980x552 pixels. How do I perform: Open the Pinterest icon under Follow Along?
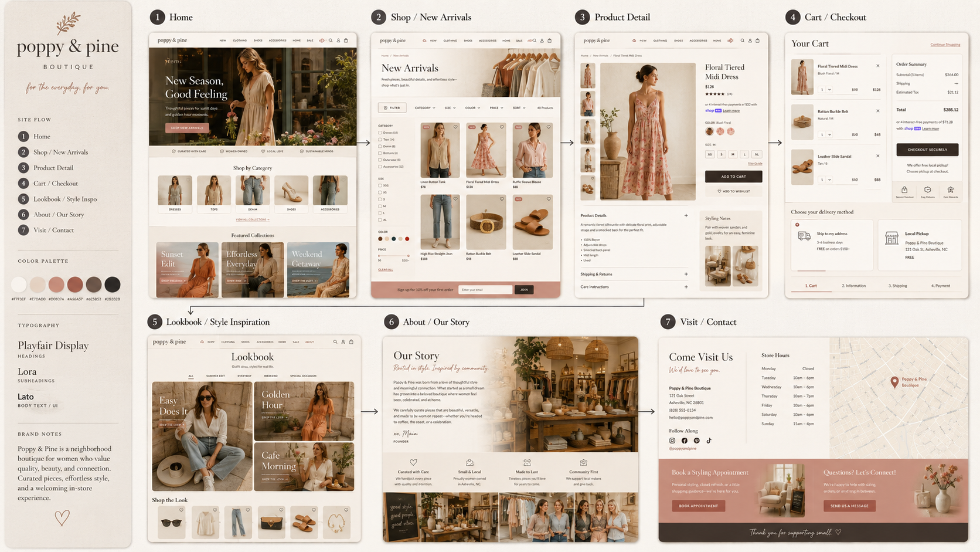click(x=696, y=441)
